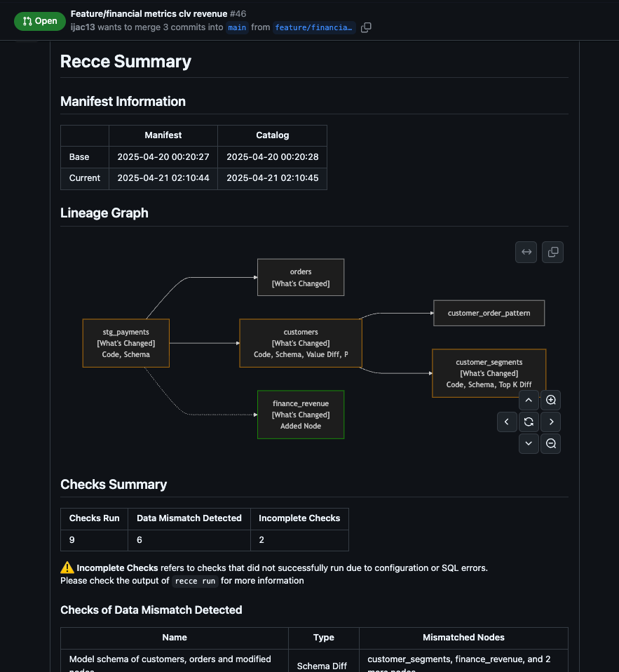Click the orders node in the lineage
Image resolution: width=619 pixels, height=672 pixels.
(x=300, y=277)
